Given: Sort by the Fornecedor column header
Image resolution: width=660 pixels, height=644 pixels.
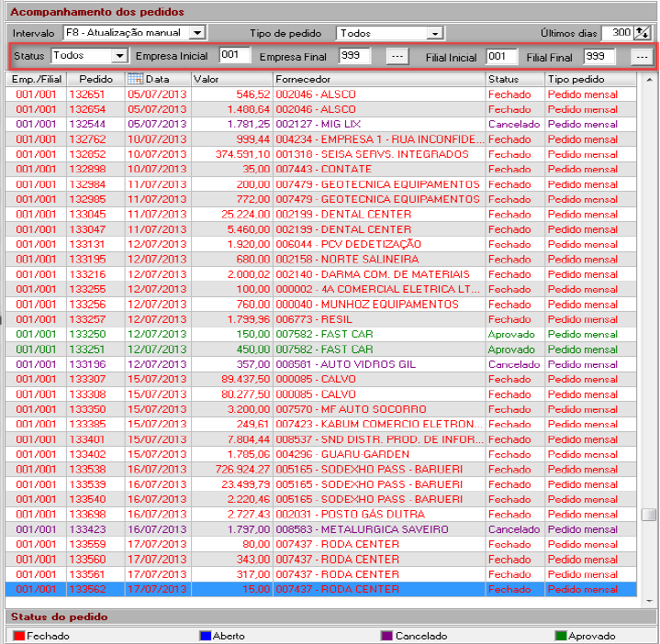Looking at the screenshot, I should pyautogui.click(x=379, y=79).
